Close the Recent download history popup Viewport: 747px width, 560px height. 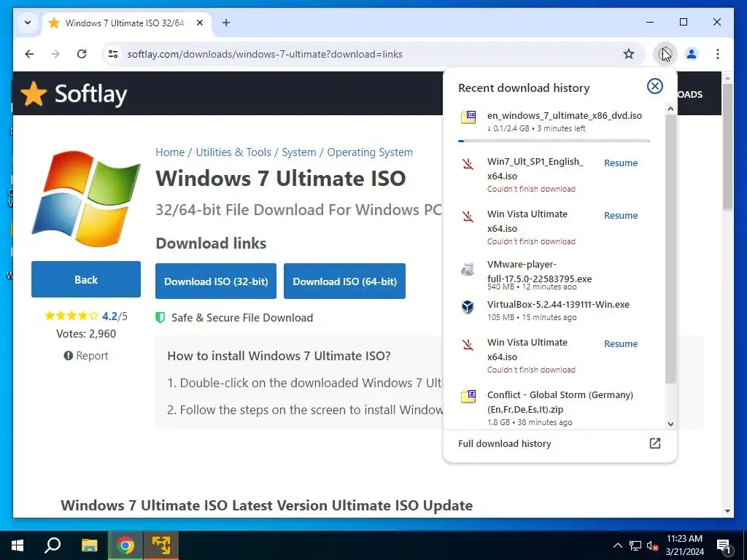coord(654,86)
